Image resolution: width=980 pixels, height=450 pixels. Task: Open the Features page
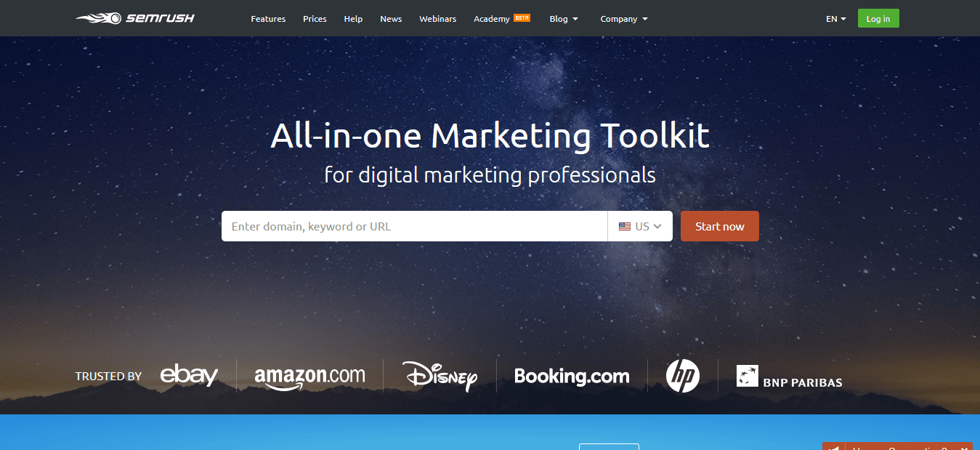tap(268, 19)
